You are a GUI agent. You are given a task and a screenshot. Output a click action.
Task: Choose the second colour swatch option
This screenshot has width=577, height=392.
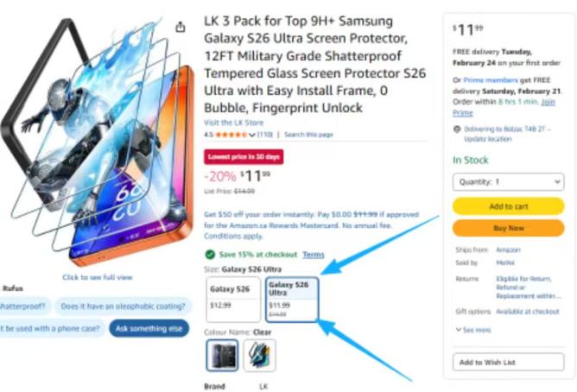tap(259, 356)
